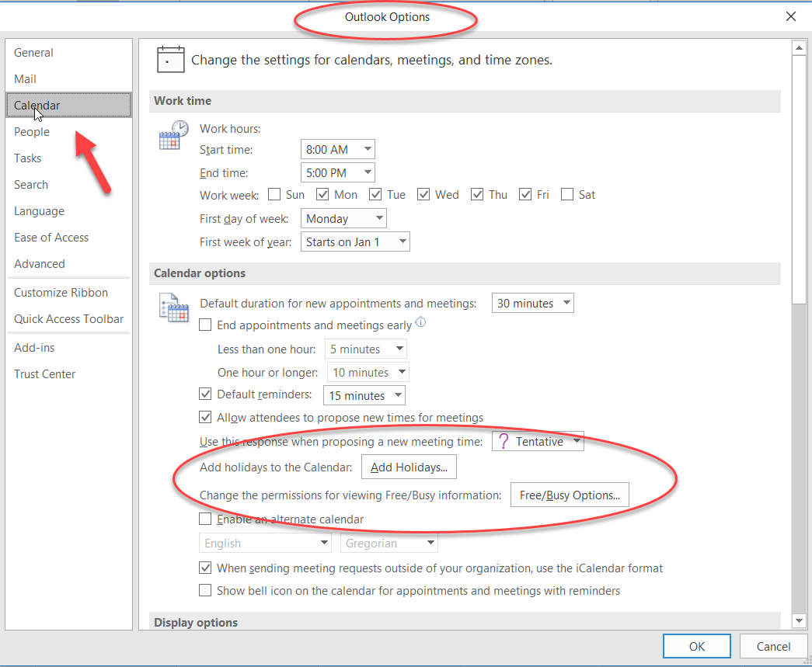Open the First week of year dropdown
Screen dimensions: 812x667
click(355, 241)
